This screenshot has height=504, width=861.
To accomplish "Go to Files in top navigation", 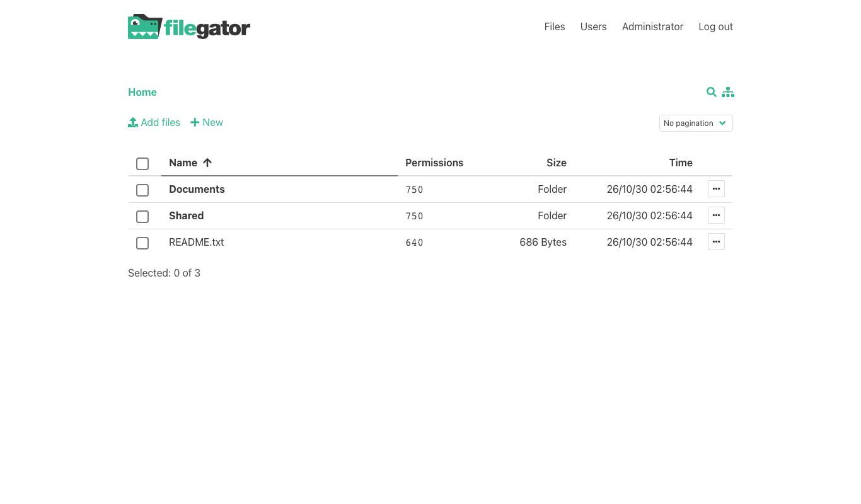I will point(555,26).
